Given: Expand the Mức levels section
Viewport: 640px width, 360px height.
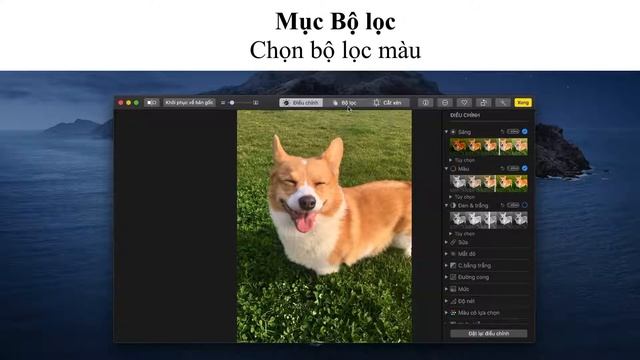Looking at the screenshot, I should click(x=447, y=289).
